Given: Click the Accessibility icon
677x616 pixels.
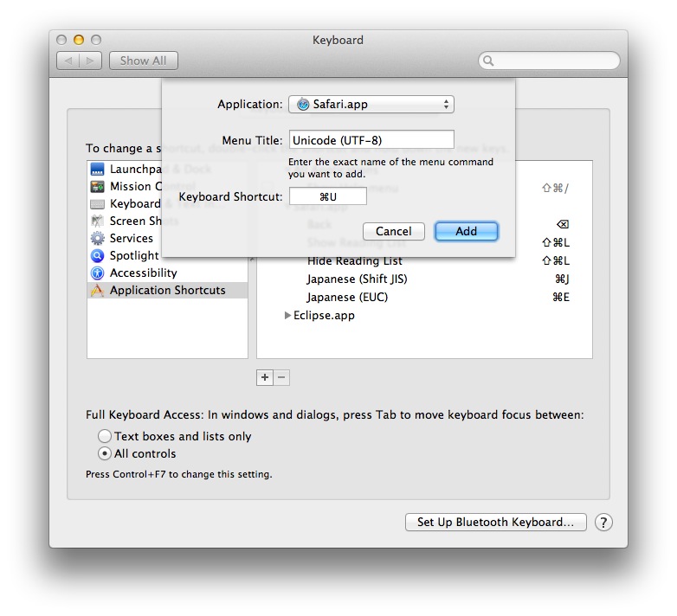Looking at the screenshot, I should pyautogui.click(x=97, y=273).
